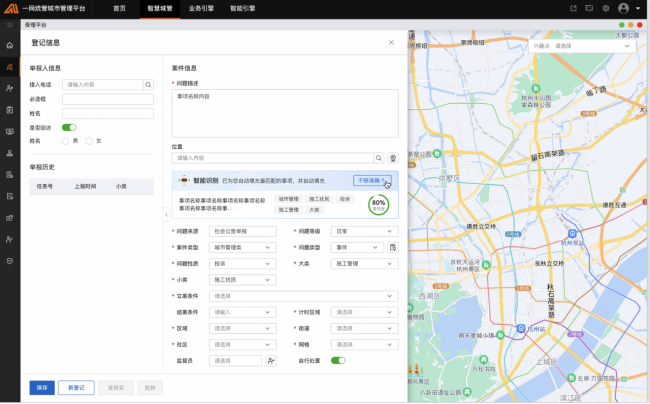Click the document icon next to 问题类型

tap(393, 247)
